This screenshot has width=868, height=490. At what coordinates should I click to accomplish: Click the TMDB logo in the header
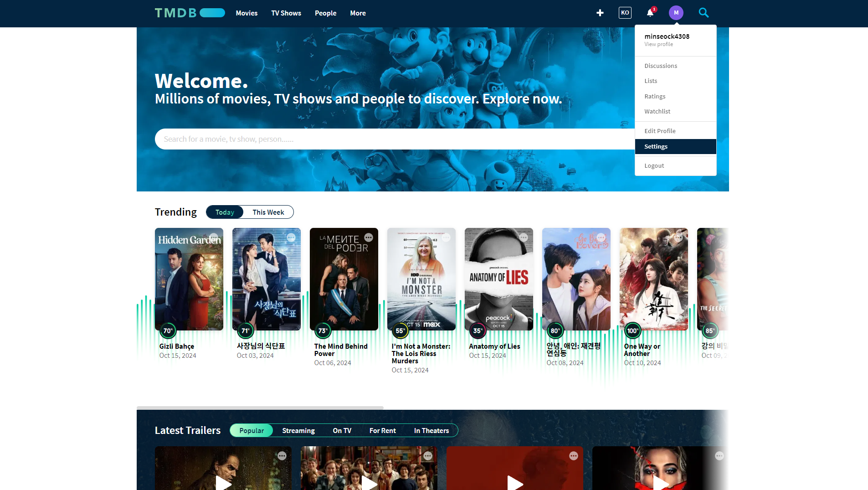coord(190,13)
